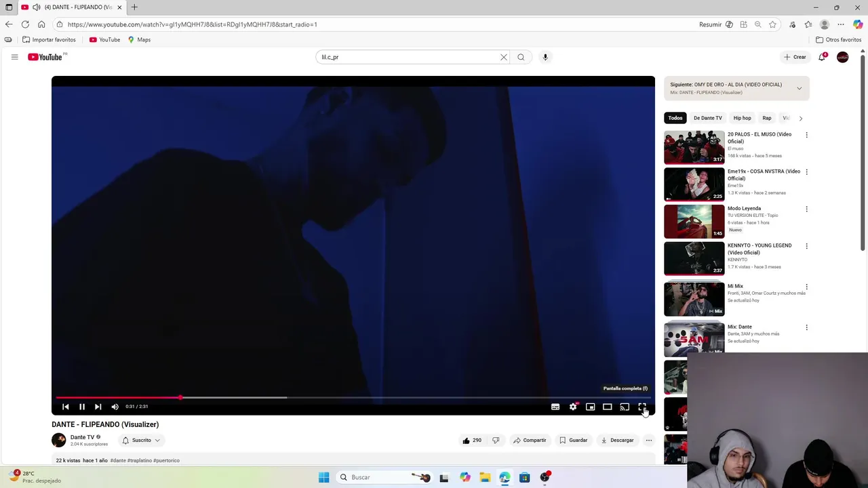Save video using the Guardar button

click(573, 441)
